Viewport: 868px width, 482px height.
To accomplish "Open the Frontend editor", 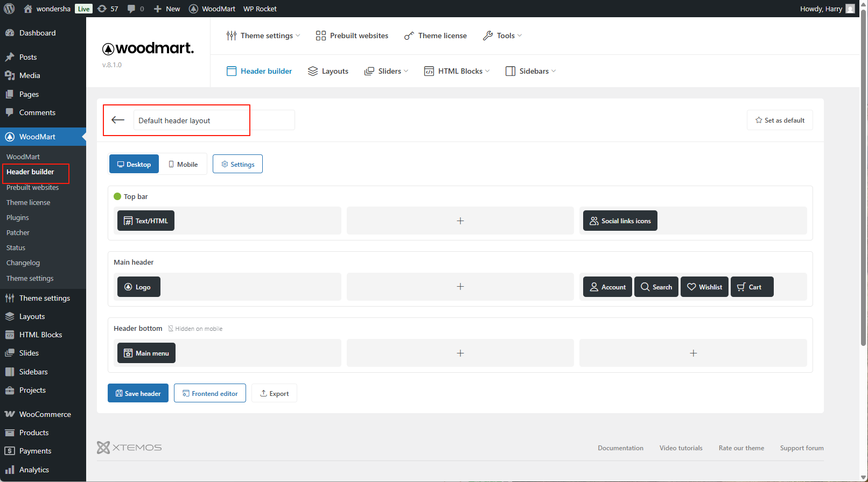I will [x=210, y=393].
